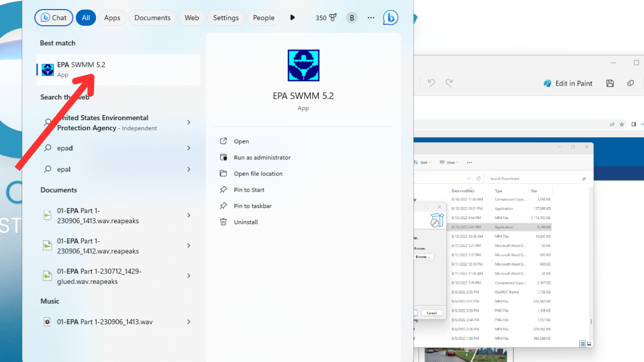Switch to the Documents search tab

click(152, 17)
